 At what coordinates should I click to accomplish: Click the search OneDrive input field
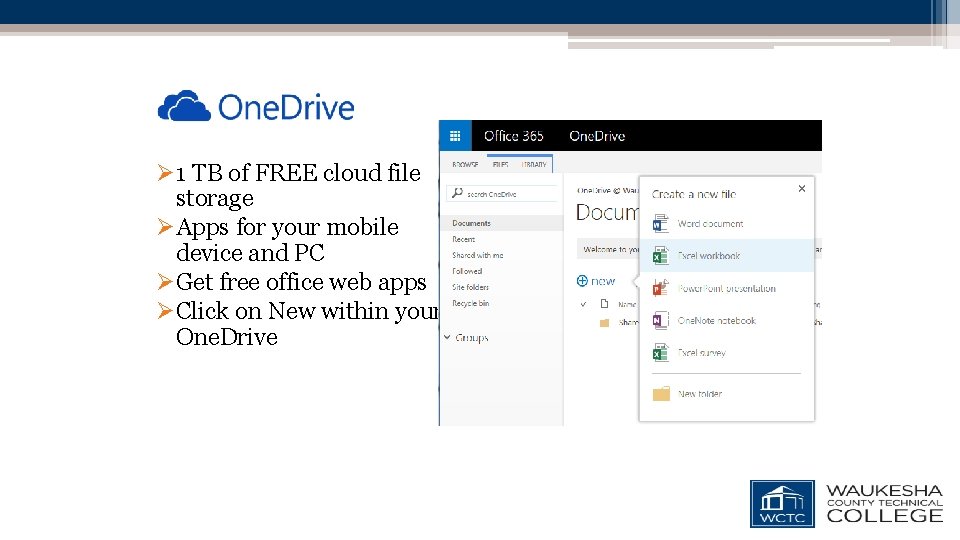point(502,193)
